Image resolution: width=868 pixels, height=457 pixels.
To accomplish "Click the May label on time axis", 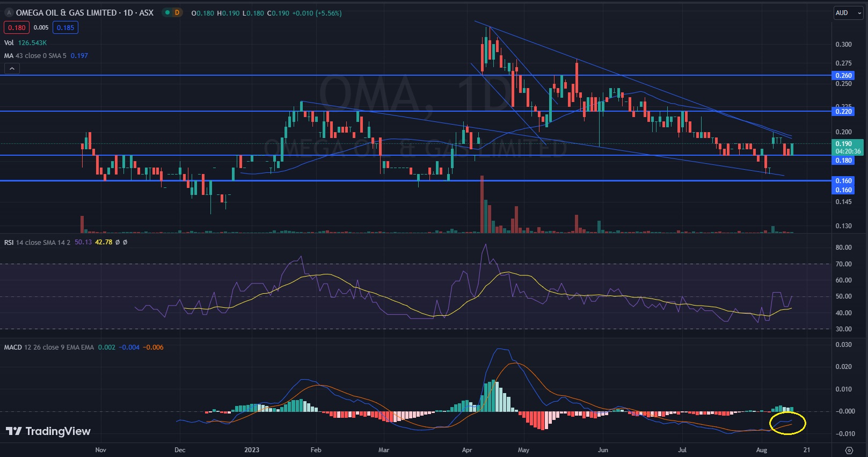I will [523, 450].
